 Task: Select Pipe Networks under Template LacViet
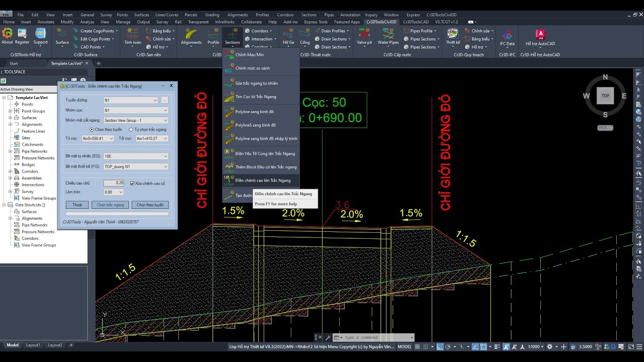pos(35,151)
